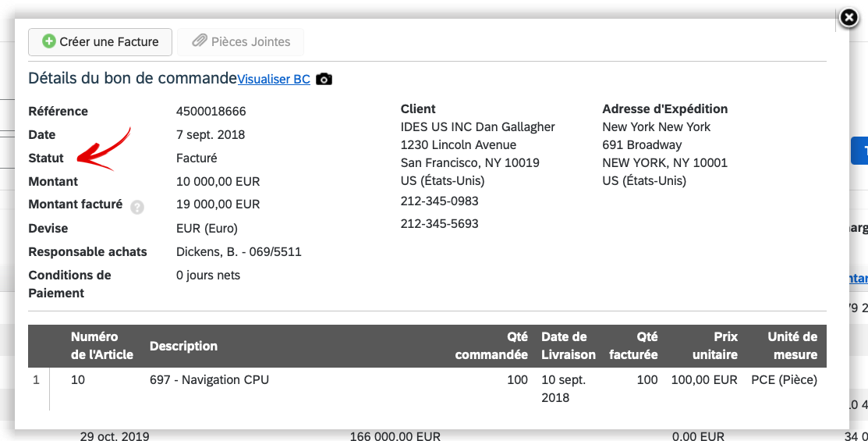868x441 pixels.
Task: Close the order details dialog
Action: [x=849, y=18]
